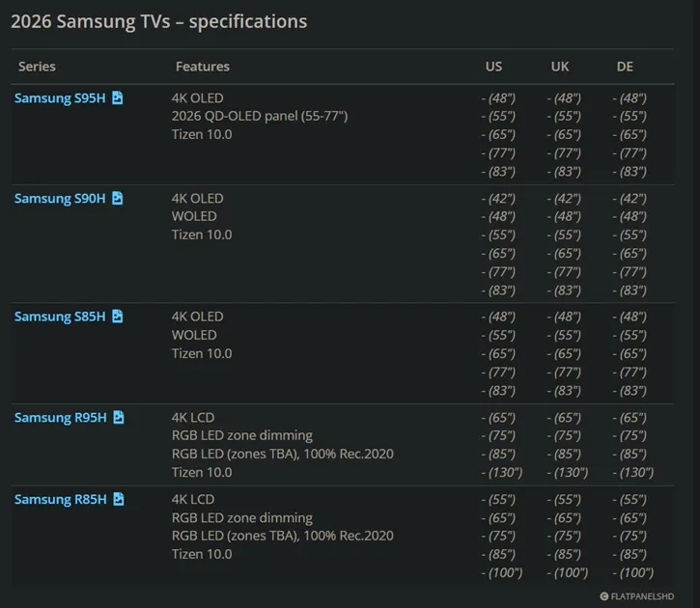Open the Samsung S90H series link
This screenshot has width=700, height=608.
coord(60,199)
